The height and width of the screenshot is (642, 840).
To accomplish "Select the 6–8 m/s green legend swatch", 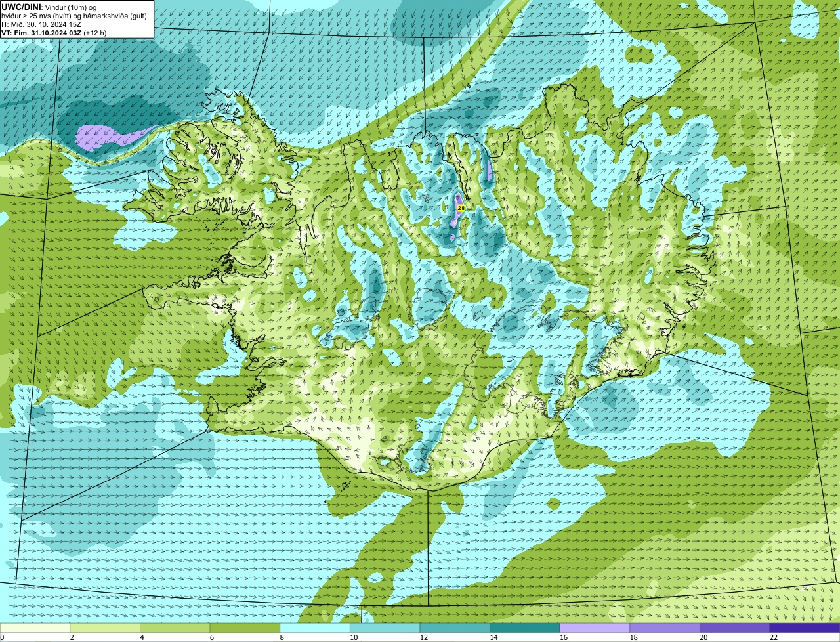I will (x=245, y=628).
